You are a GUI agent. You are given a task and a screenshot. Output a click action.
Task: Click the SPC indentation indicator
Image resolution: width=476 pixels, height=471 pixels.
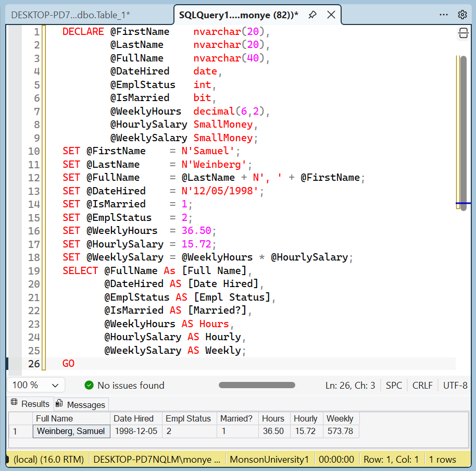pos(394,386)
